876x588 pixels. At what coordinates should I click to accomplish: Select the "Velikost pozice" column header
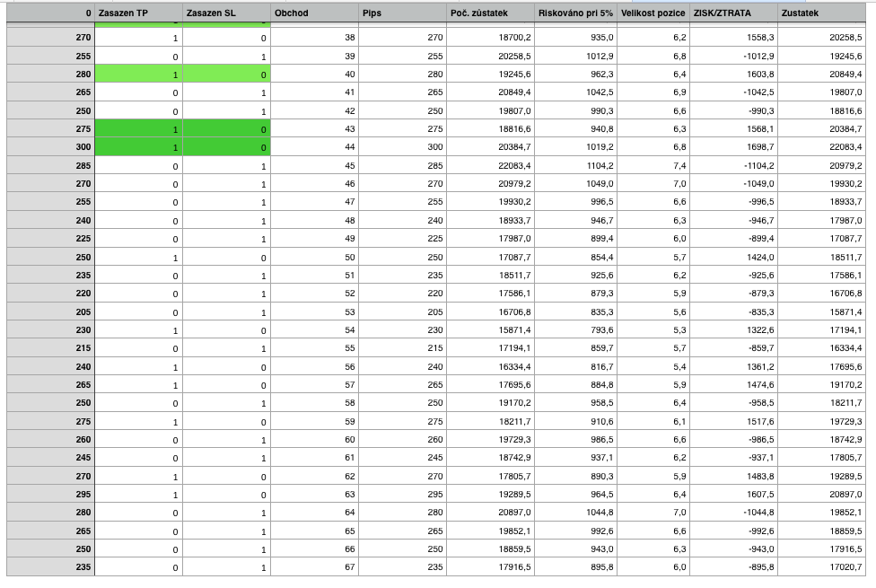pos(653,13)
